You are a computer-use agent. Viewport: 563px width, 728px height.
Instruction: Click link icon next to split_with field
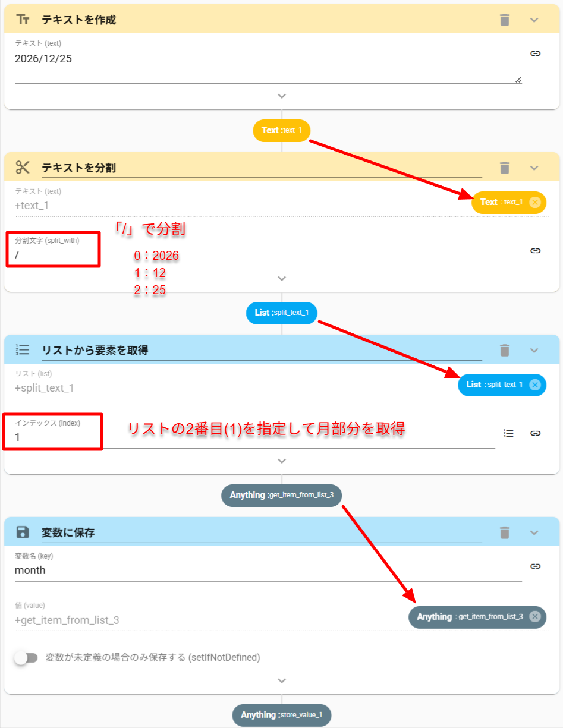[535, 251]
